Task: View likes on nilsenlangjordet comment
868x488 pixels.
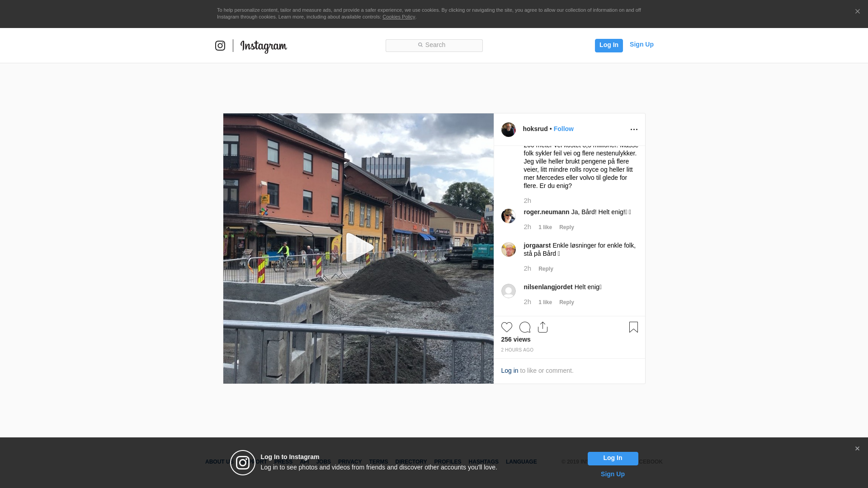Action: (x=545, y=302)
